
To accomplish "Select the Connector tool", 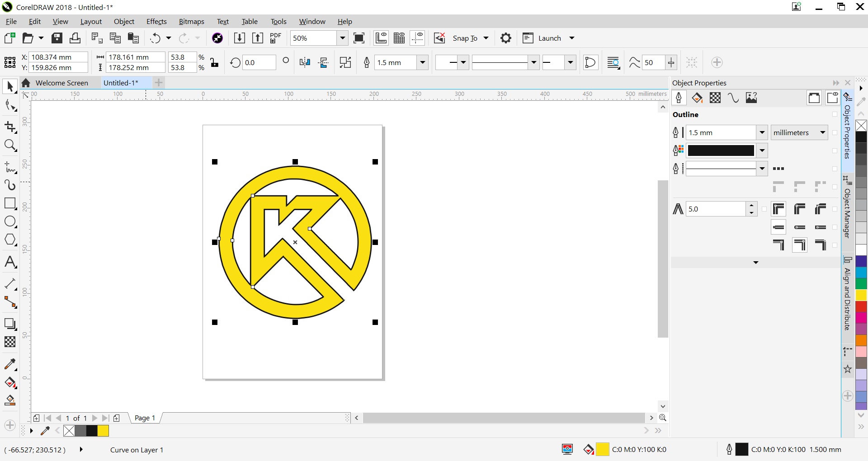I will (10, 301).
